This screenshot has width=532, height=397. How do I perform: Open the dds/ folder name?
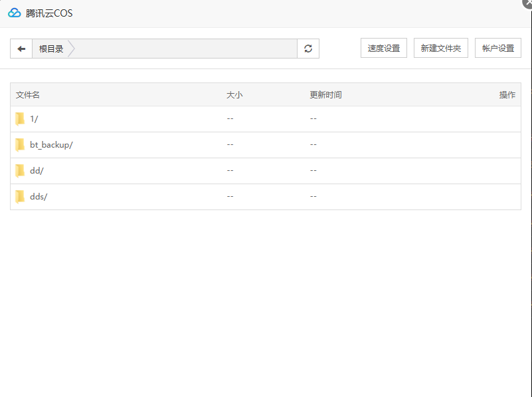point(39,197)
